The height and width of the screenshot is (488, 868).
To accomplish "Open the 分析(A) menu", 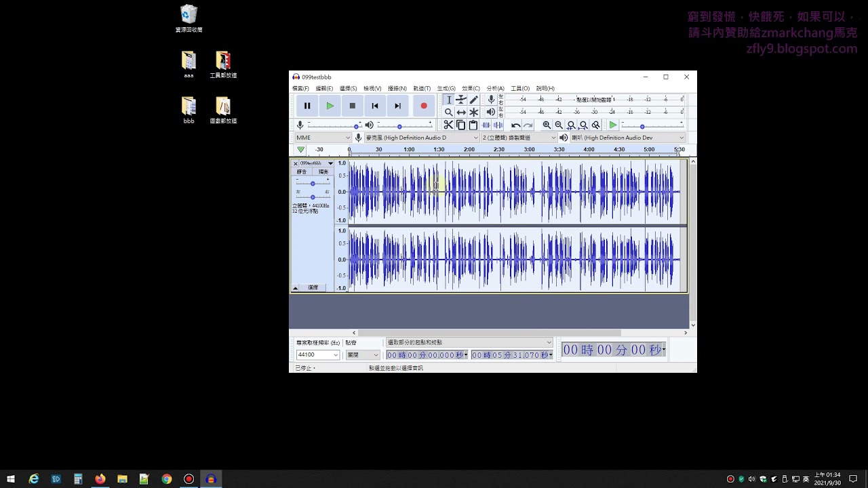I will [x=495, y=88].
